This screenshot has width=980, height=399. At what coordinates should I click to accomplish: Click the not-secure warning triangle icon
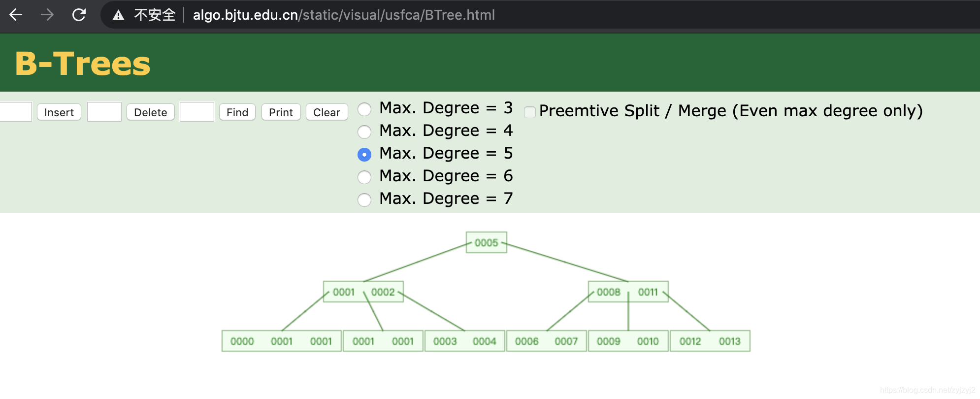coord(118,15)
